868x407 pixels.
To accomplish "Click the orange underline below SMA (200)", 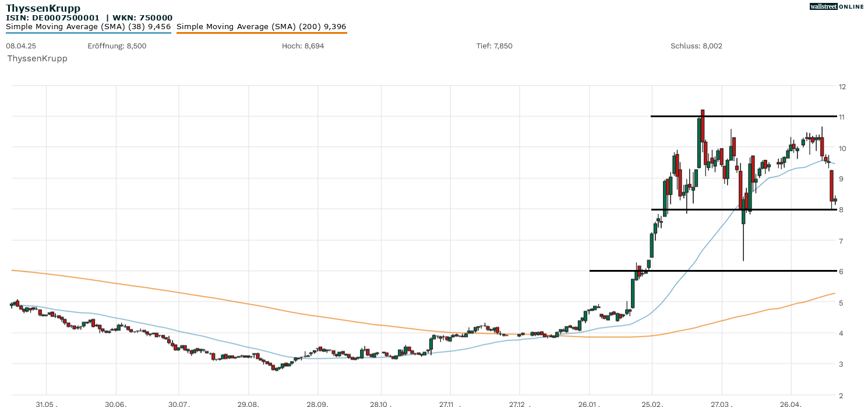I will click(261, 33).
